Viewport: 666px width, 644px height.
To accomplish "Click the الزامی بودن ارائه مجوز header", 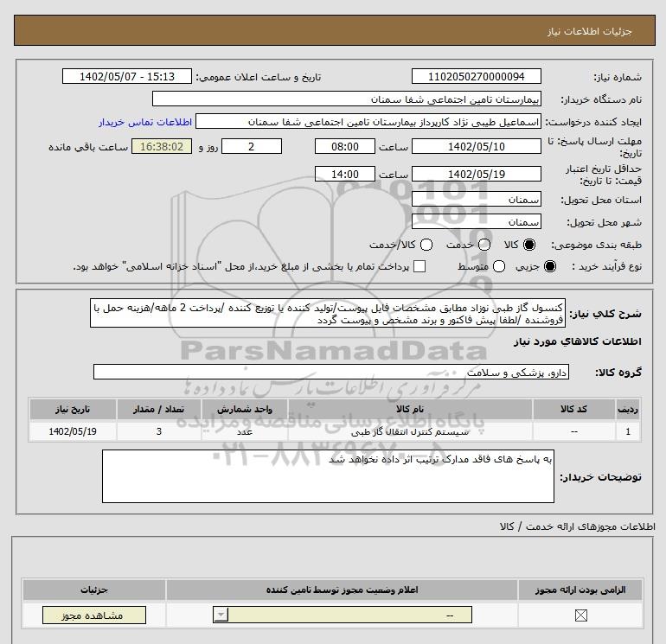I will [x=580, y=590].
